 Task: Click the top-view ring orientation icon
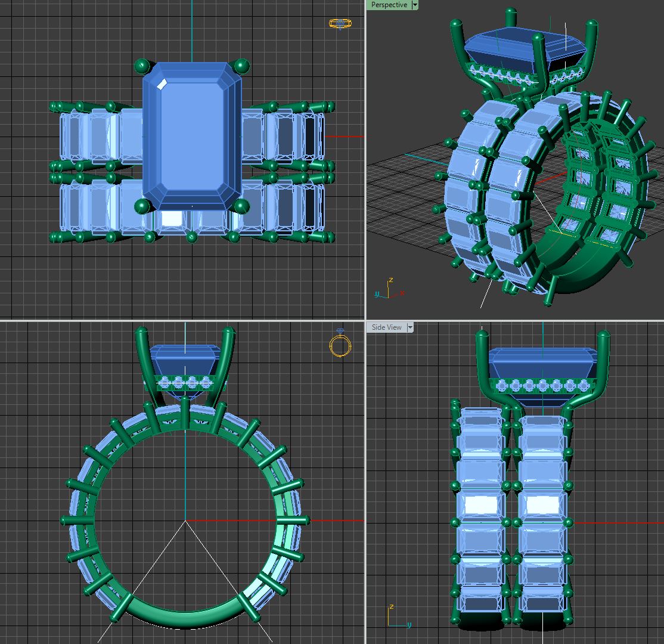tap(340, 24)
